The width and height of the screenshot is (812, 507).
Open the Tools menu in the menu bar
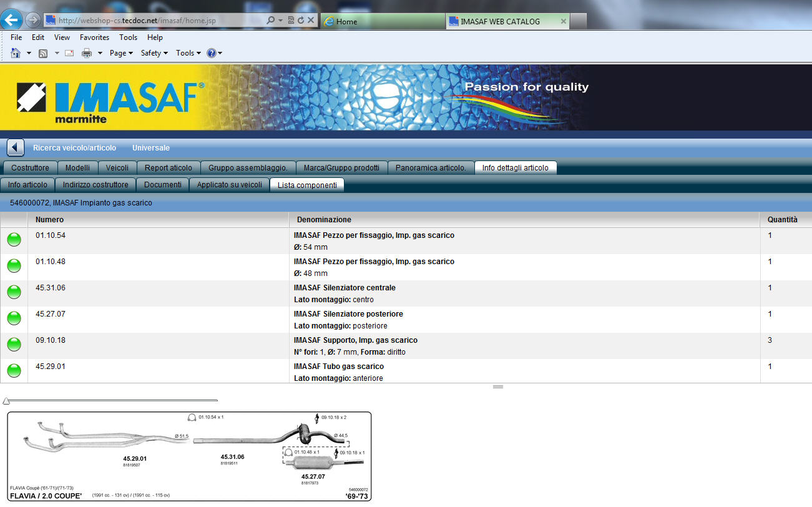[129, 37]
